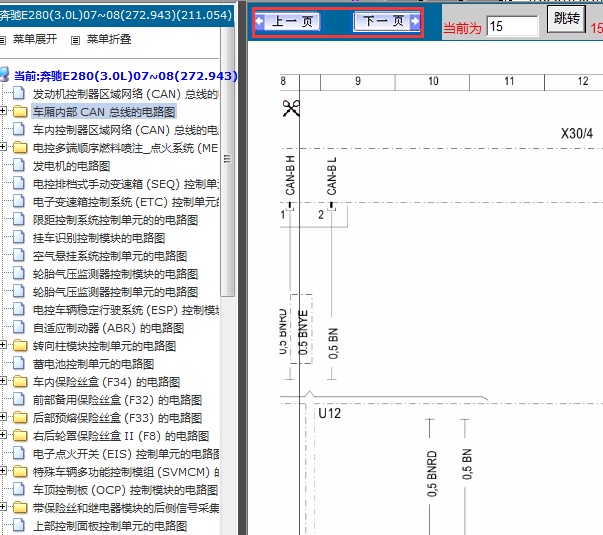Viewport: 603px width, 535px height.
Task: Click document icon of 发电机的电路图
Action: [x=19, y=165]
